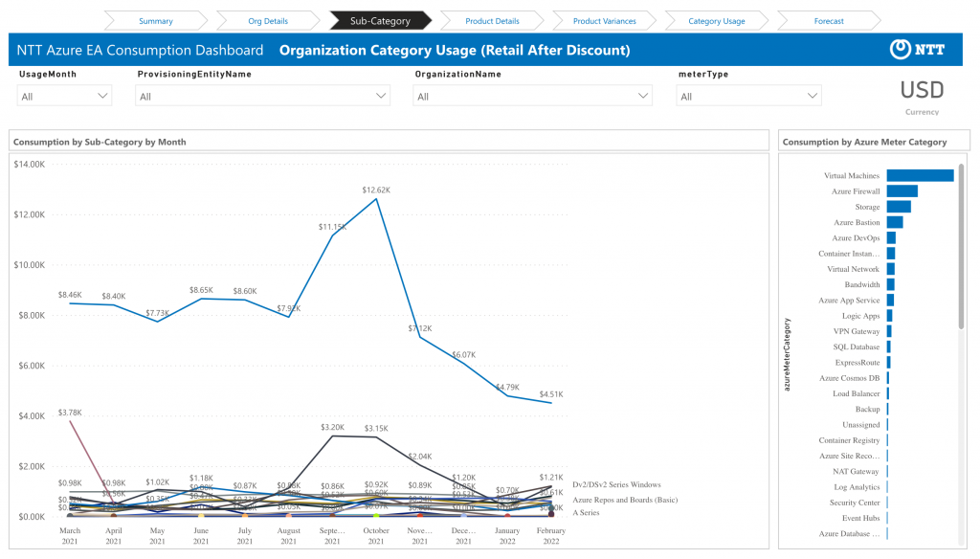Click the Logic Apps category label
Viewport: 980px width, 559px height.
click(x=860, y=316)
